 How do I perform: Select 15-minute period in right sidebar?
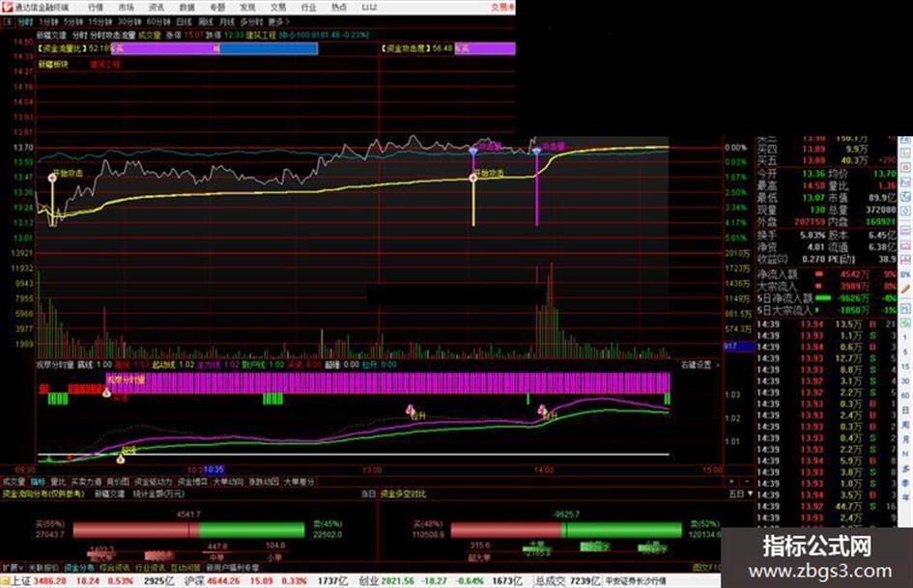click(905, 366)
